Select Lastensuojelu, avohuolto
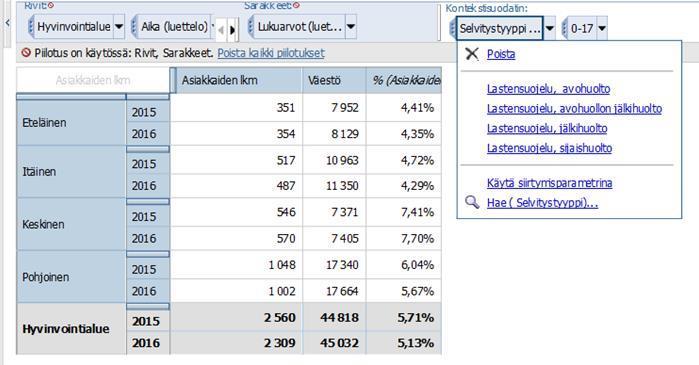The width and height of the screenshot is (699, 365). (548, 89)
